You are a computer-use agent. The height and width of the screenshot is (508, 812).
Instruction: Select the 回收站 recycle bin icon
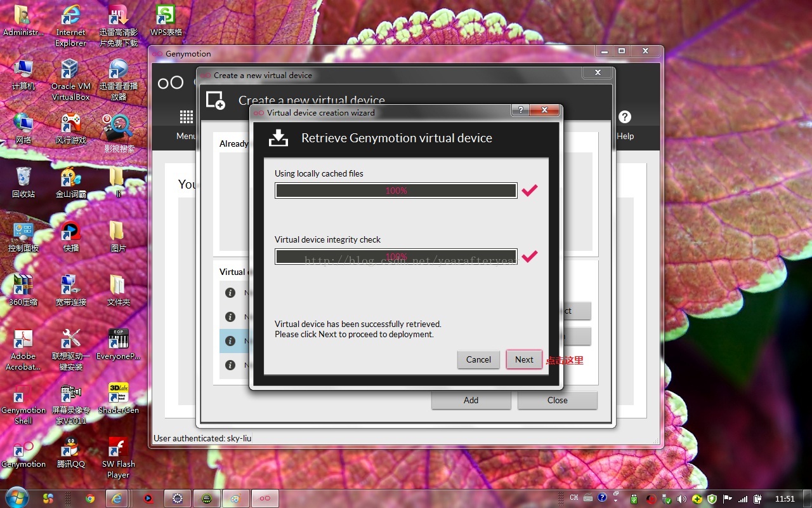23,183
